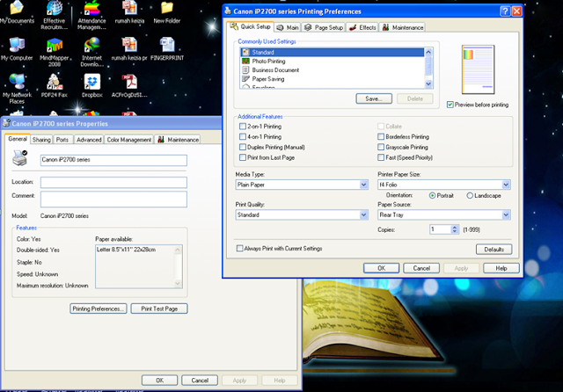Viewport: 563px width, 392px height.
Task: Check Always Print with Current Settings
Action: click(x=239, y=248)
